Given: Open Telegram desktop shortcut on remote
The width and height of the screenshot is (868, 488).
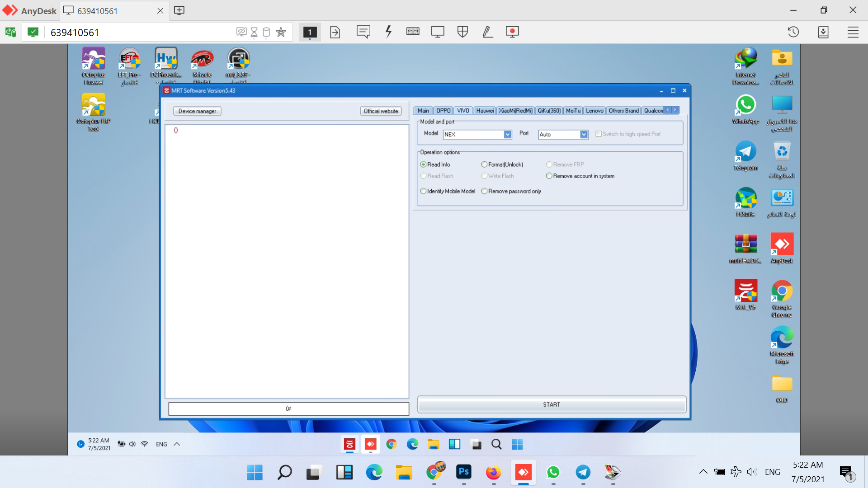Looking at the screenshot, I should click(746, 156).
